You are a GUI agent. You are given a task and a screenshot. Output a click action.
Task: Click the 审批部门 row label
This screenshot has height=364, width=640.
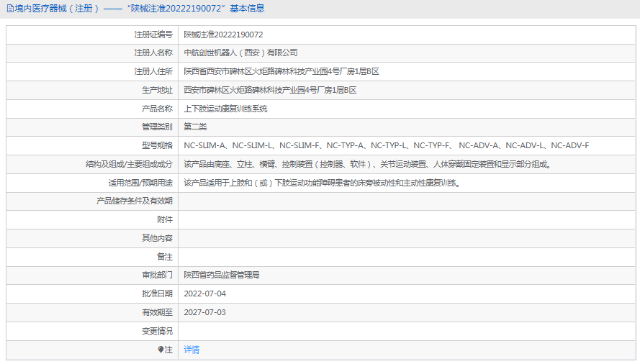(157, 275)
